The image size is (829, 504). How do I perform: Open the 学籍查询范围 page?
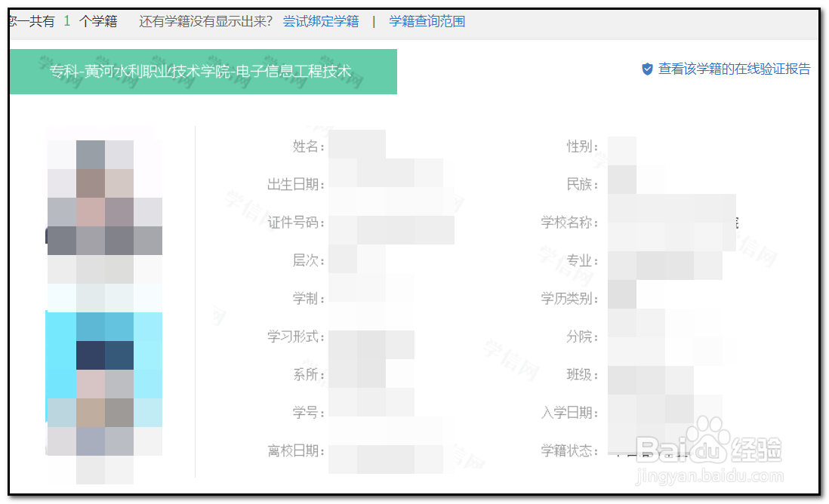coord(425,21)
